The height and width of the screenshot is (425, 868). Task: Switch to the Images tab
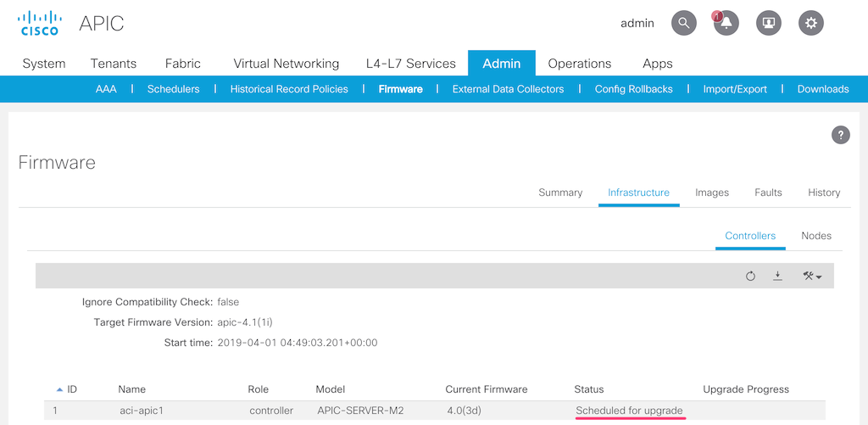(712, 193)
